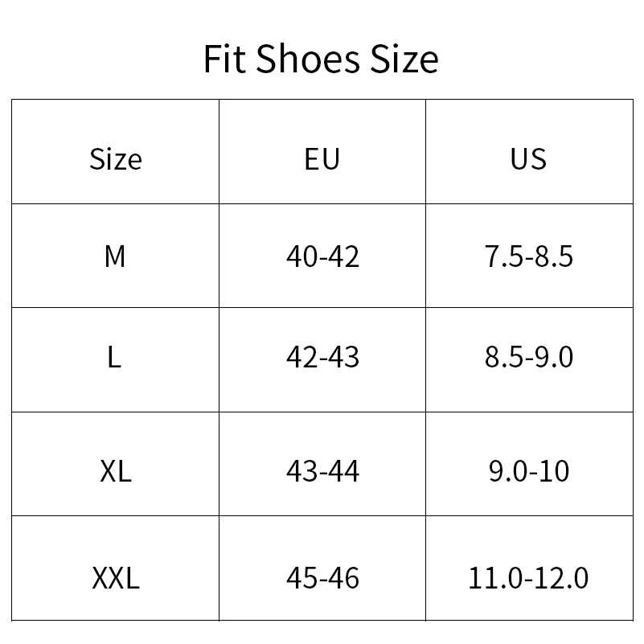
Task: Click US size 7.5-8.5 cell
Action: (x=528, y=256)
